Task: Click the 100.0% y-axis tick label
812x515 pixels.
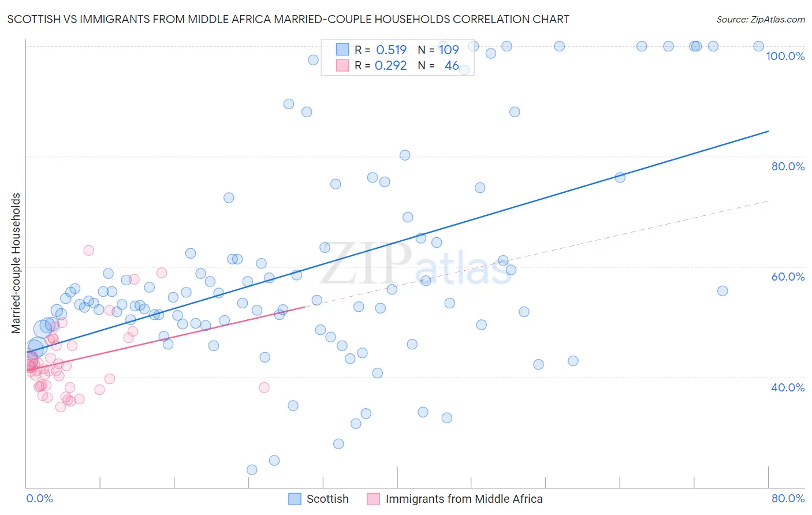Action: point(785,56)
